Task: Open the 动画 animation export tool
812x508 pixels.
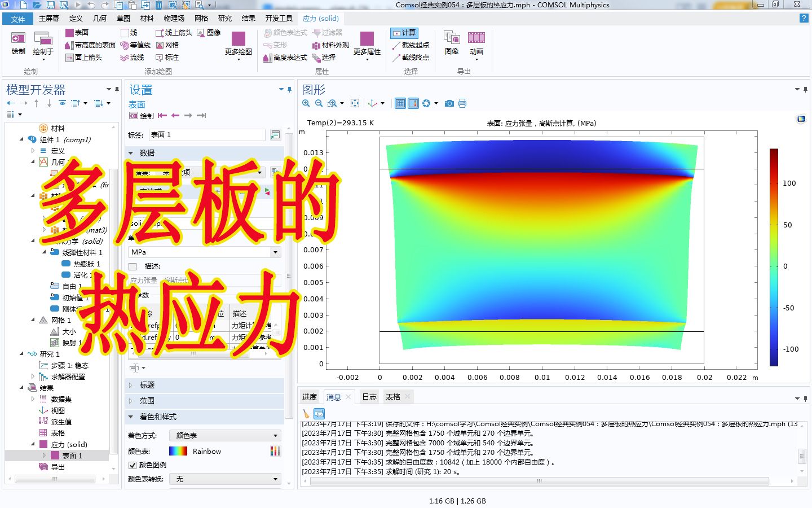Action: coord(476,45)
